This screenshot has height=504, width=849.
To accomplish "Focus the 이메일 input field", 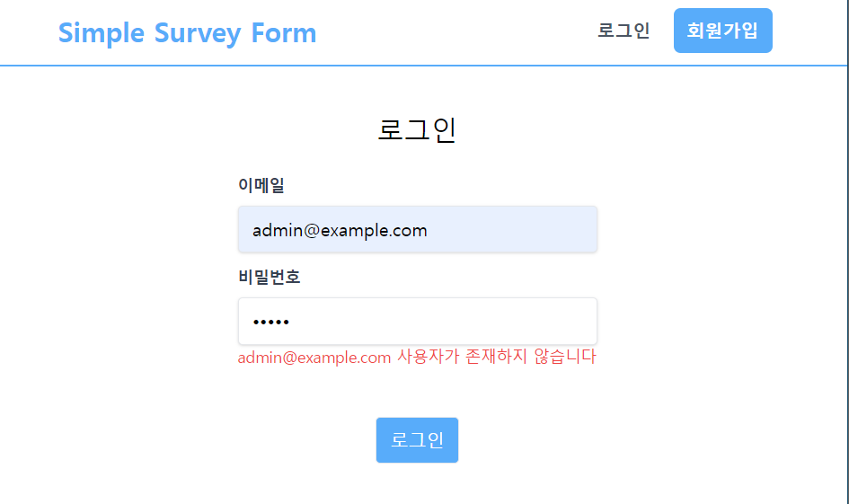I will point(417,229).
